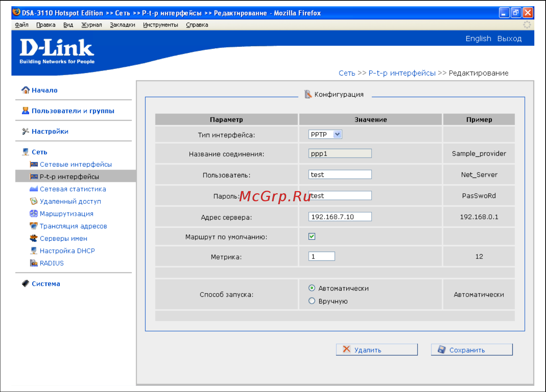Click Сеть in the breadcrumb
546x392 pixels.
tap(347, 73)
